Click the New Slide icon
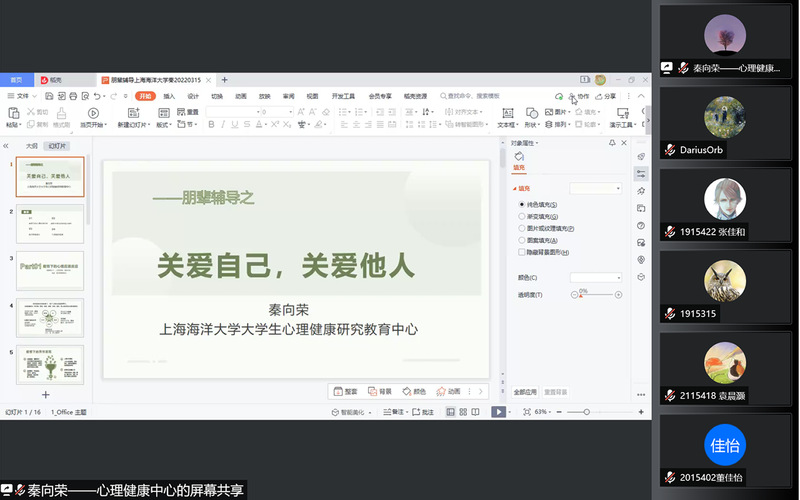This screenshot has height=500, width=800. (x=131, y=114)
